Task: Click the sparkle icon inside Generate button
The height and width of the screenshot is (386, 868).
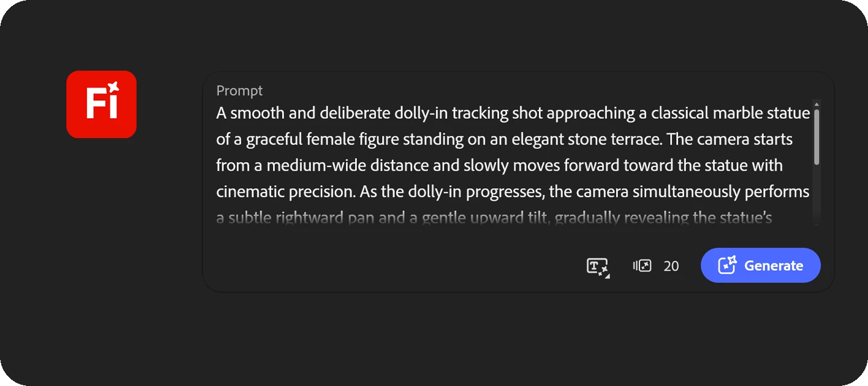Action: (x=727, y=265)
